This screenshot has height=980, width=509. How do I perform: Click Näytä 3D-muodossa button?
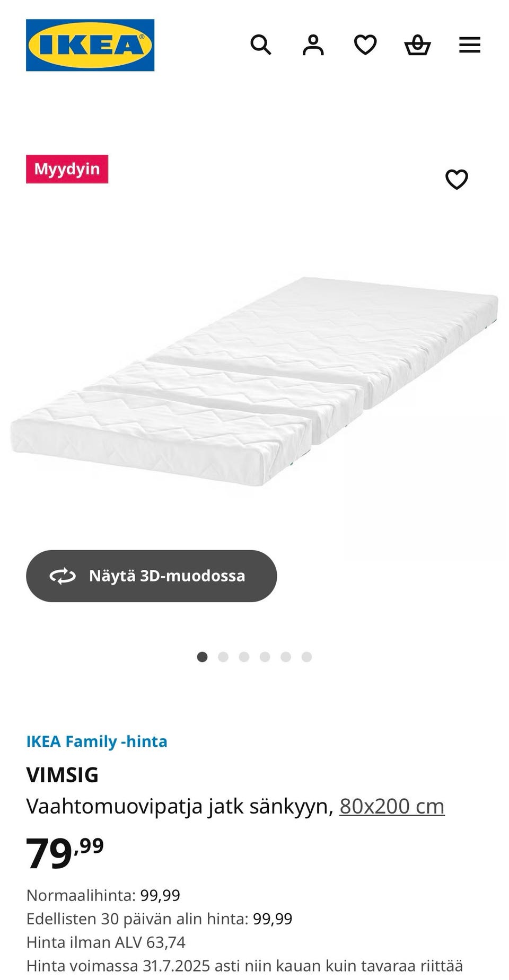click(151, 576)
